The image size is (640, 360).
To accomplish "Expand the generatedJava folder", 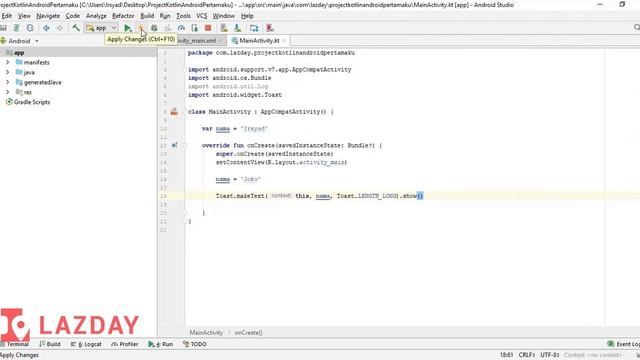I will (x=7, y=82).
